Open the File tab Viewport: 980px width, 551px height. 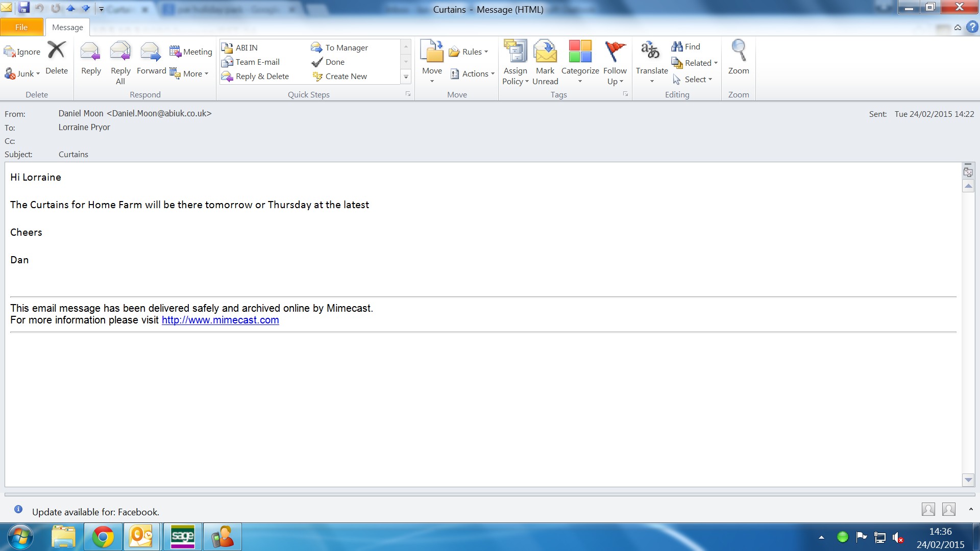pyautogui.click(x=21, y=27)
